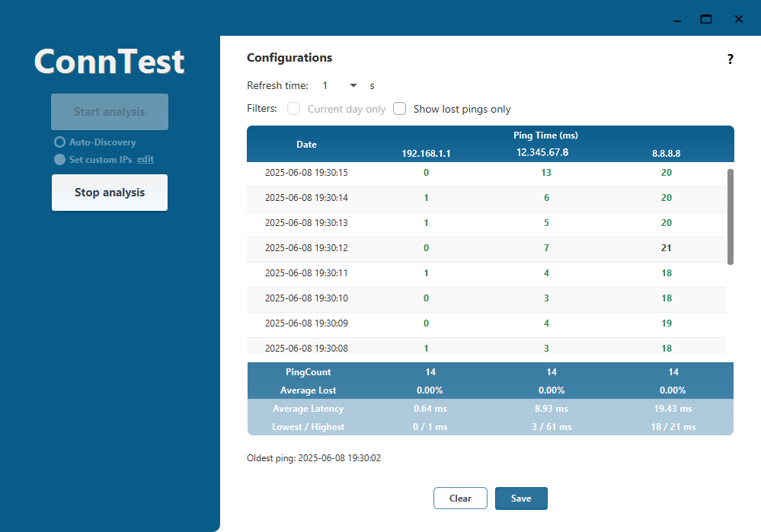
Task: Choose the Set custom IPs option
Action: tap(59, 159)
